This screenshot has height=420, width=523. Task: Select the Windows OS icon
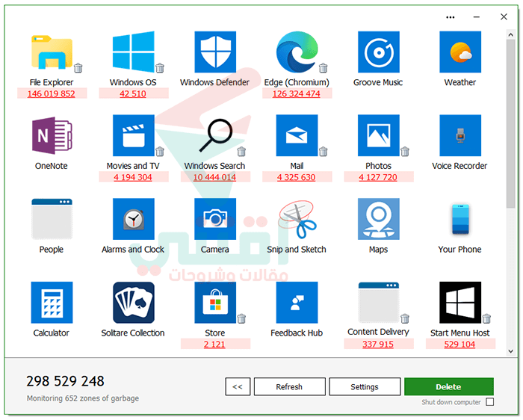[x=134, y=52]
